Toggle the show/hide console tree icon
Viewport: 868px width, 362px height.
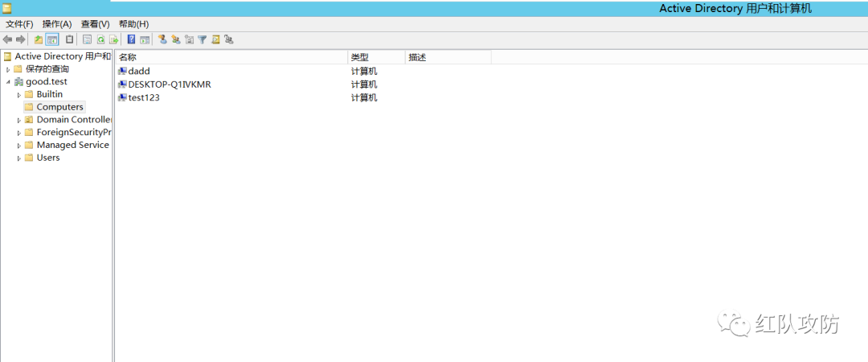click(x=52, y=39)
